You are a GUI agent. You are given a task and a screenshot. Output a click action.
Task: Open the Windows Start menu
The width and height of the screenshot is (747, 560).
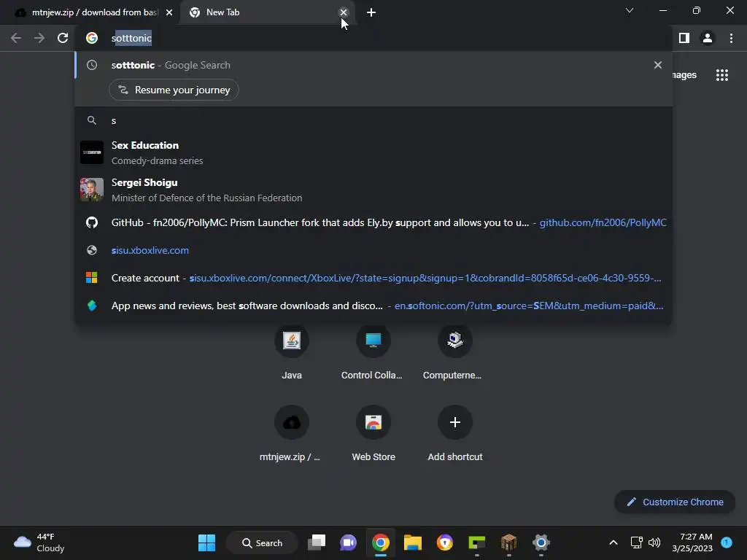(x=206, y=542)
